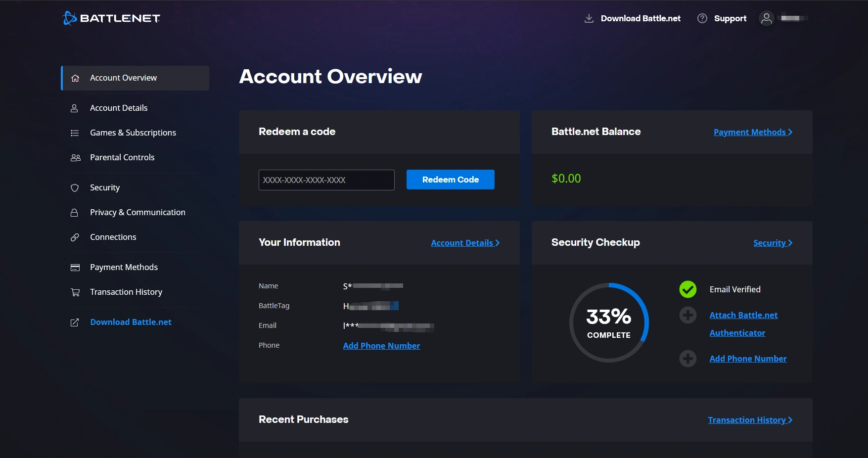Image resolution: width=868 pixels, height=458 pixels.
Task: Select Parental Controls in the sidebar
Action: tap(135, 157)
